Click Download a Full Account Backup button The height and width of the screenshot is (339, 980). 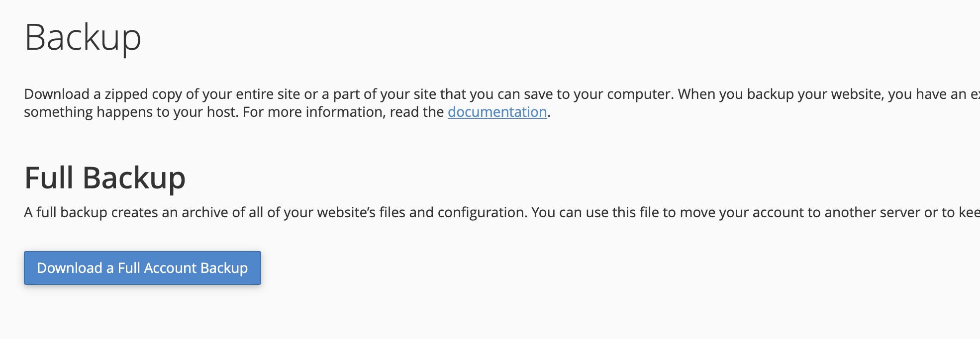[142, 268]
